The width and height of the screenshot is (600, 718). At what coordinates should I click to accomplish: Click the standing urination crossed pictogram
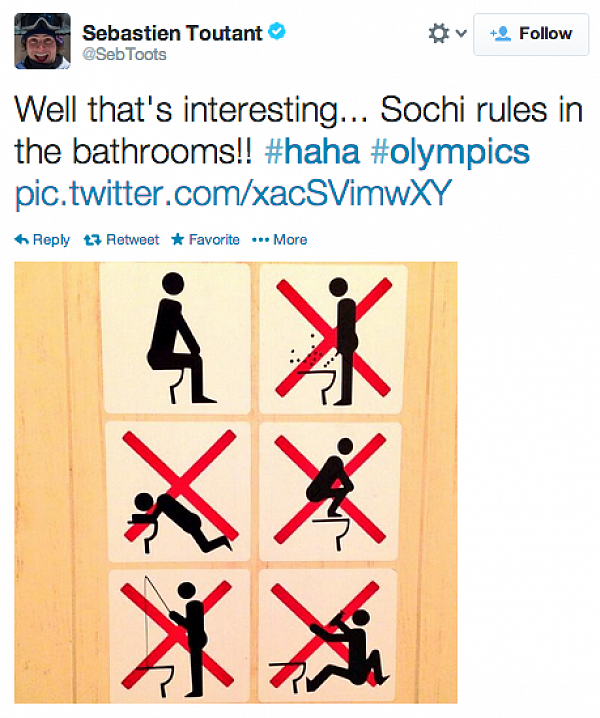tap(333, 339)
